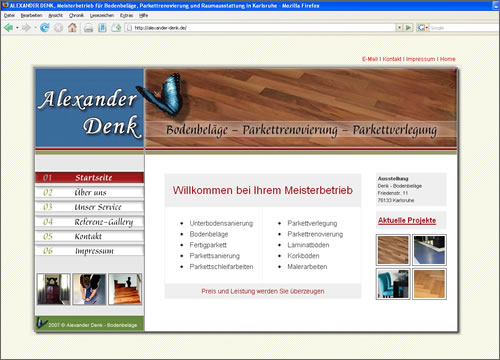Screen dimensions: 500x360
Task: Click the small butterfly logo in the footer
Action: (41, 322)
